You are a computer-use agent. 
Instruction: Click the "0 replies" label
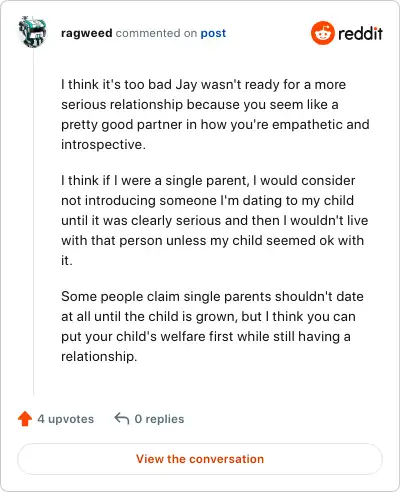point(159,419)
